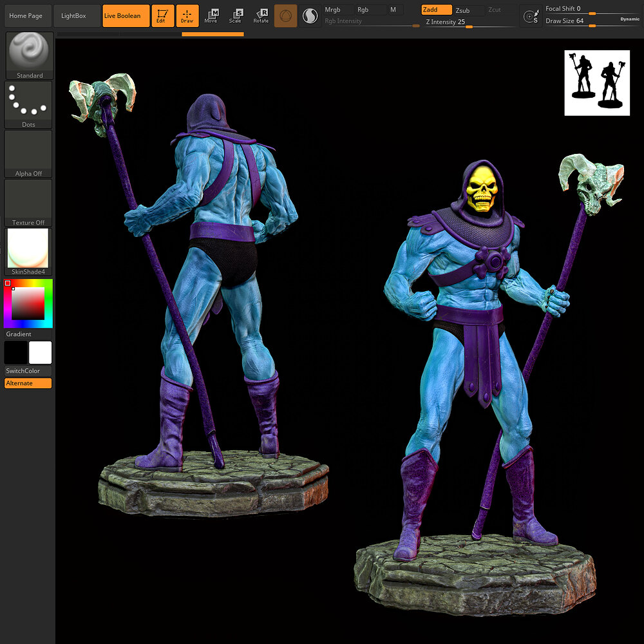
Task: Adjust the Focal Shift slider
Action: pyautogui.click(x=592, y=9)
